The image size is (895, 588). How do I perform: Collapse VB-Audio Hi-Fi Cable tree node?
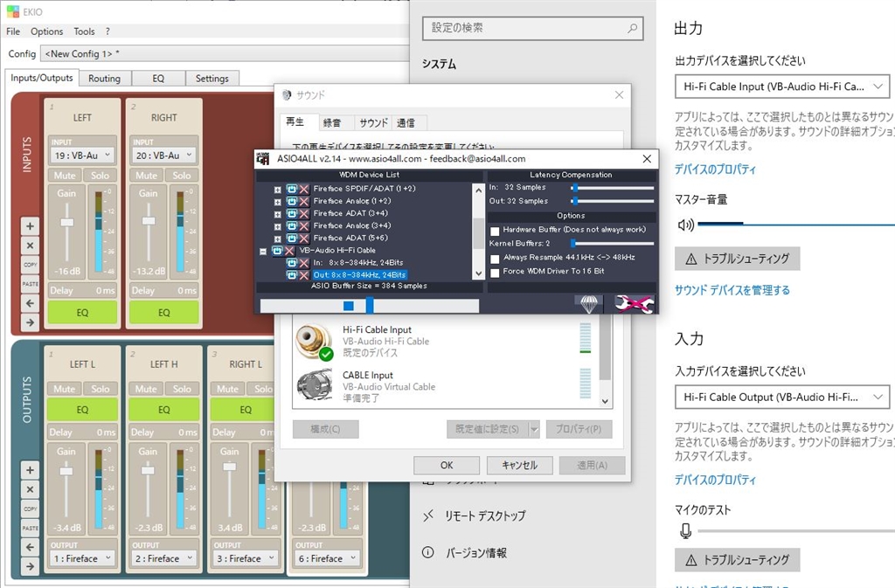tap(263, 251)
